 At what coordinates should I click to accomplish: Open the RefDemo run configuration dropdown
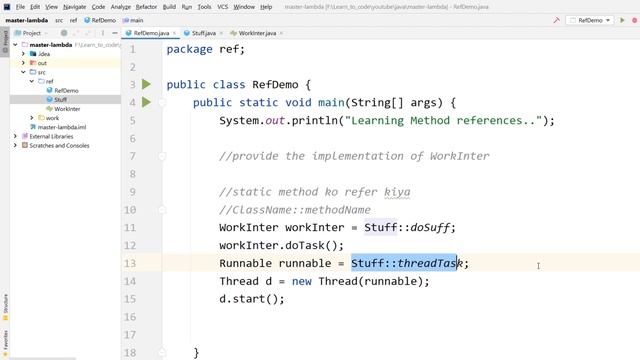pyautogui.click(x=589, y=20)
